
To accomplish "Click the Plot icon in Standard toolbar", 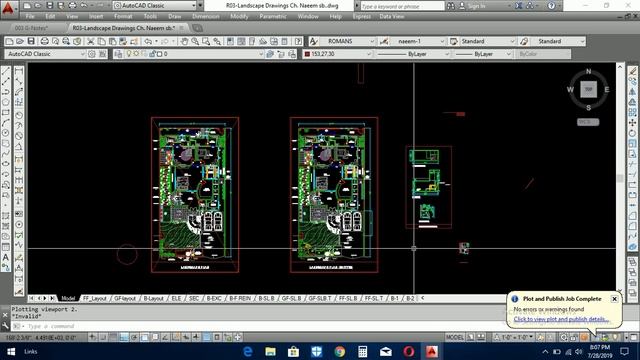I will coord(44,41).
